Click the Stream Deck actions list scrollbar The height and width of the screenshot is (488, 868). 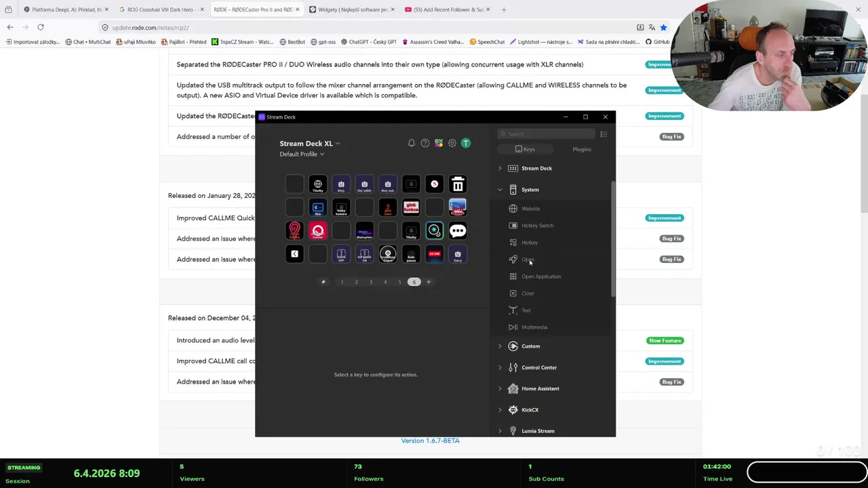pos(613,239)
